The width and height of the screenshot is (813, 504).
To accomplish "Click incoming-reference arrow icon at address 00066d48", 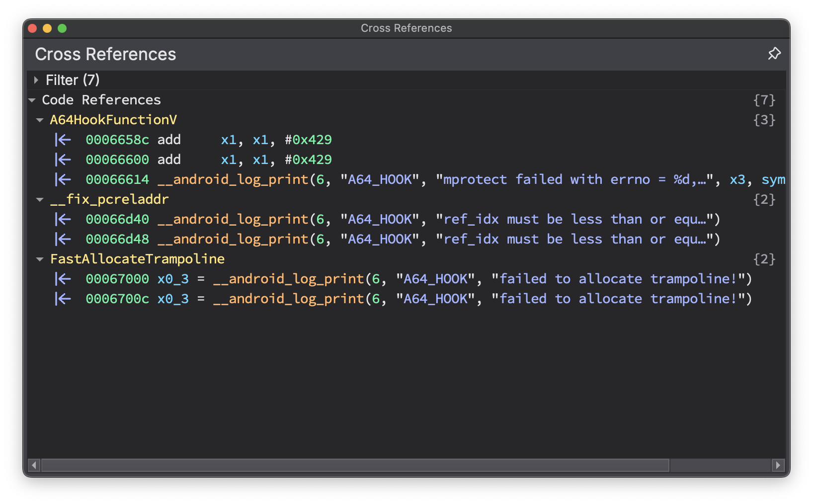I will [x=63, y=240].
